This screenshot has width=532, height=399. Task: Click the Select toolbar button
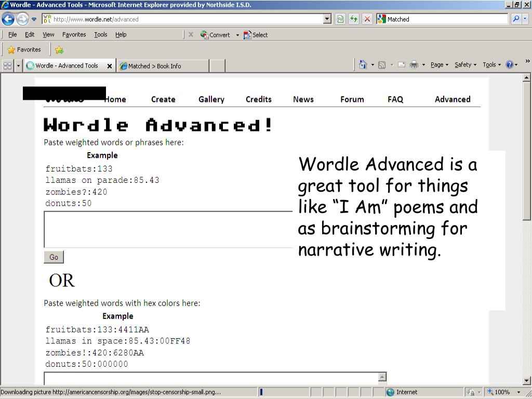(x=256, y=35)
